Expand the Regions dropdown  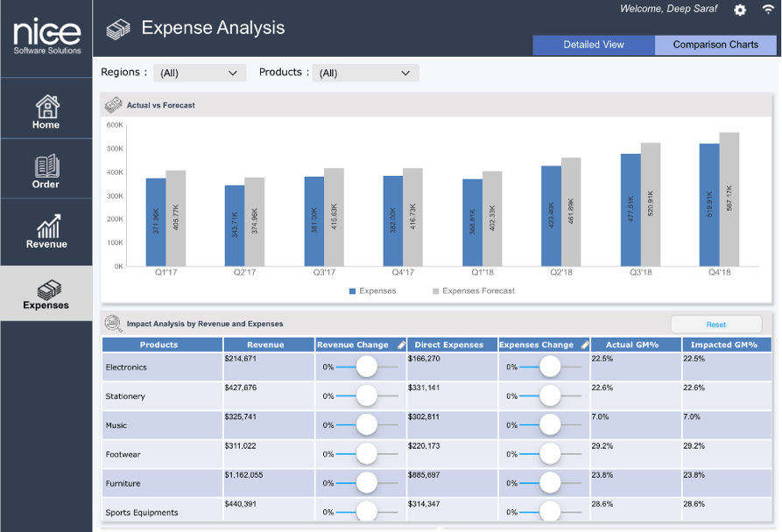point(200,73)
